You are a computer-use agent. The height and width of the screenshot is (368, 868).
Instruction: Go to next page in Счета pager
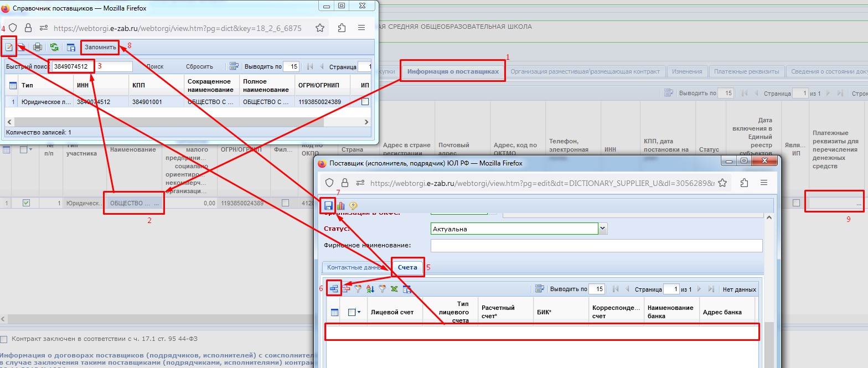(699, 289)
